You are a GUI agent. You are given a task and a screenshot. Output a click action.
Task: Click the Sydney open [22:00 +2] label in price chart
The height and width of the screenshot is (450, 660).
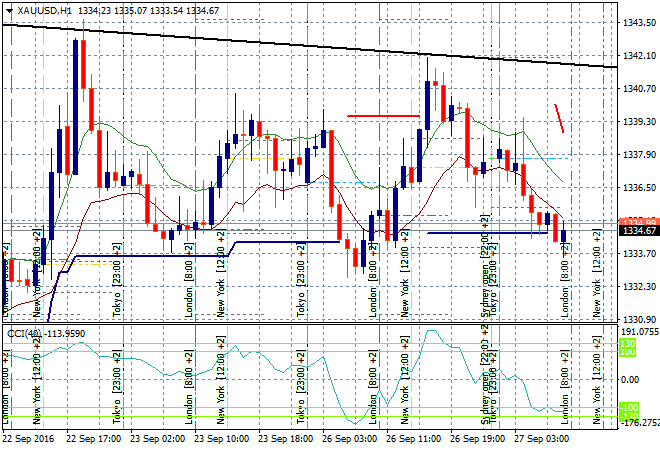pyautogui.click(x=485, y=266)
